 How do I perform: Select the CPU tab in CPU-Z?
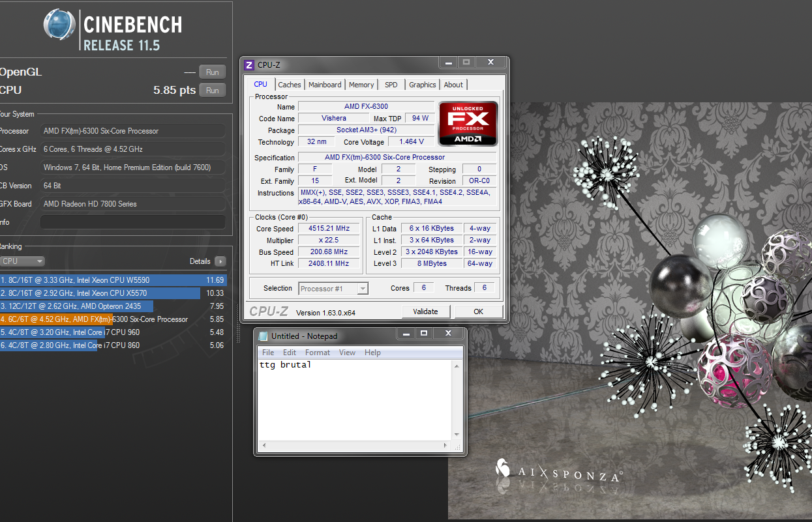click(261, 84)
